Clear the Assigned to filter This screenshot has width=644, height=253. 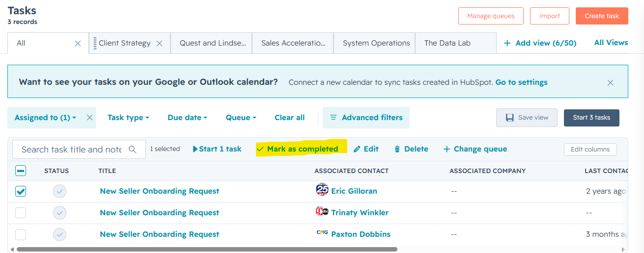coord(89,118)
